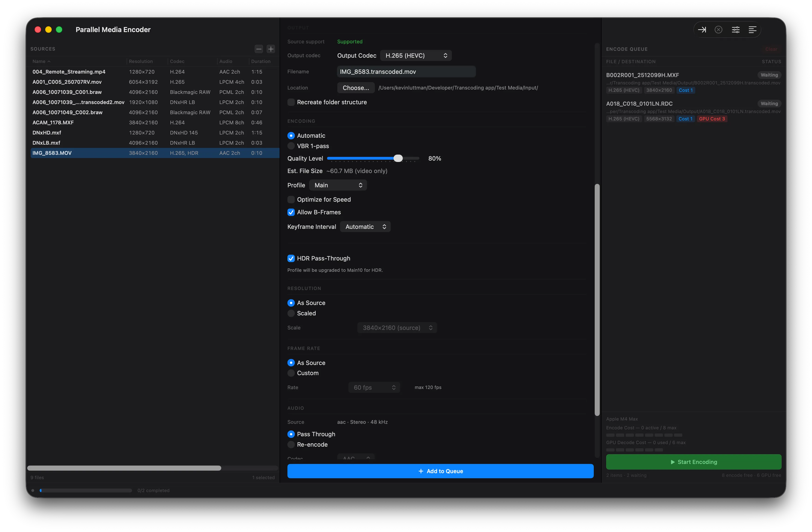812x532 pixels.
Task: Enable Recreate folder structure
Action: tap(291, 102)
